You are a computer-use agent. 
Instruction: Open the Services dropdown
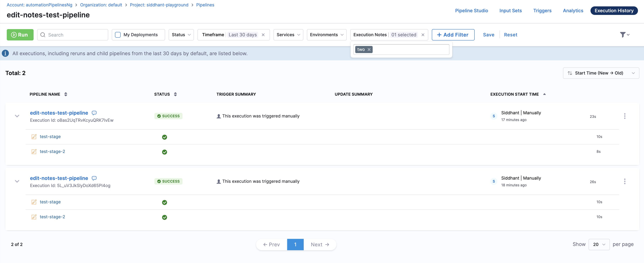(x=288, y=35)
